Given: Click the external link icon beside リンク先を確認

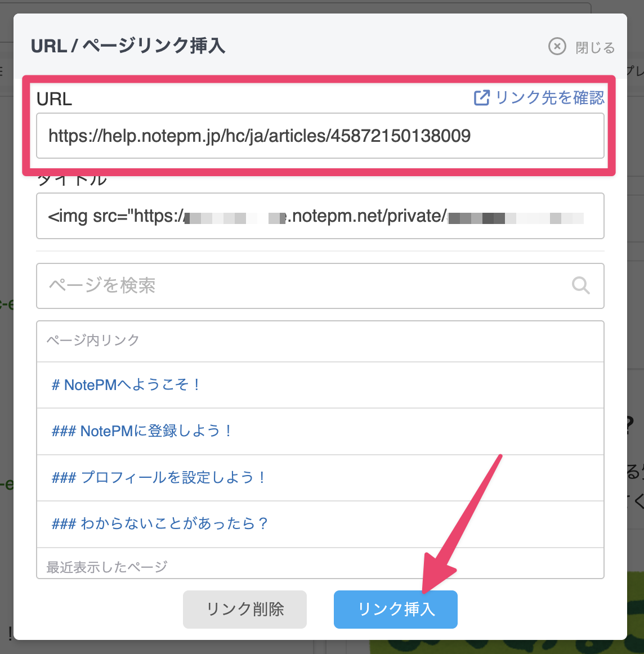Looking at the screenshot, I should pos(481,98).
